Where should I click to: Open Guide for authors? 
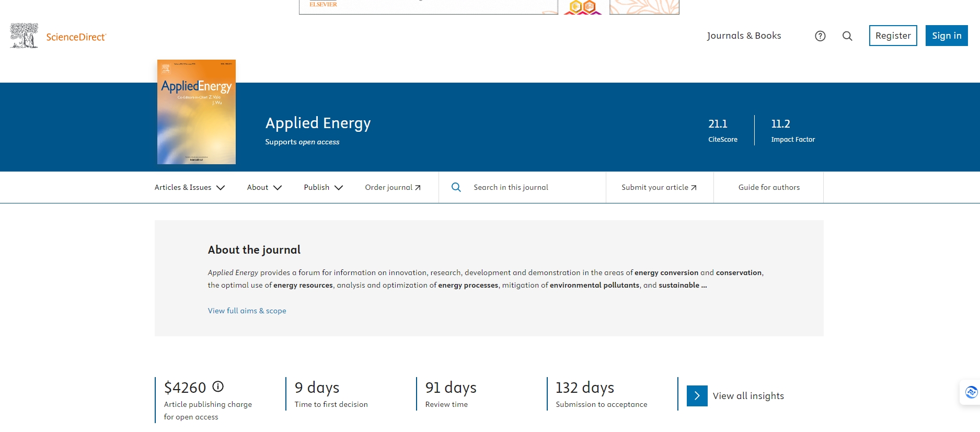point(769,187)
